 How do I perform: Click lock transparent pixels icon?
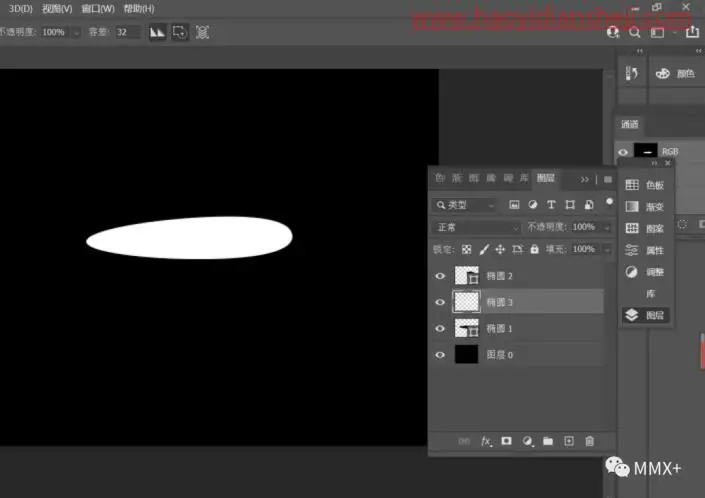pyautogui.click(x=467, y=249)
